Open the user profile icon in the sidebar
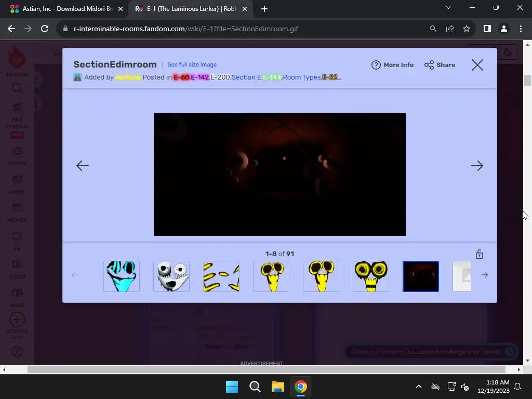This screenshot has width=532, height=399. pos(17,352)
